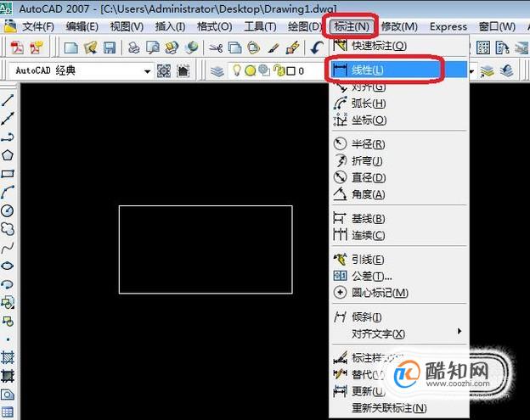This screenshot has height=420, width=530.
Task: Click the Publish toolbar icon
Action: (x=172, y=48)
